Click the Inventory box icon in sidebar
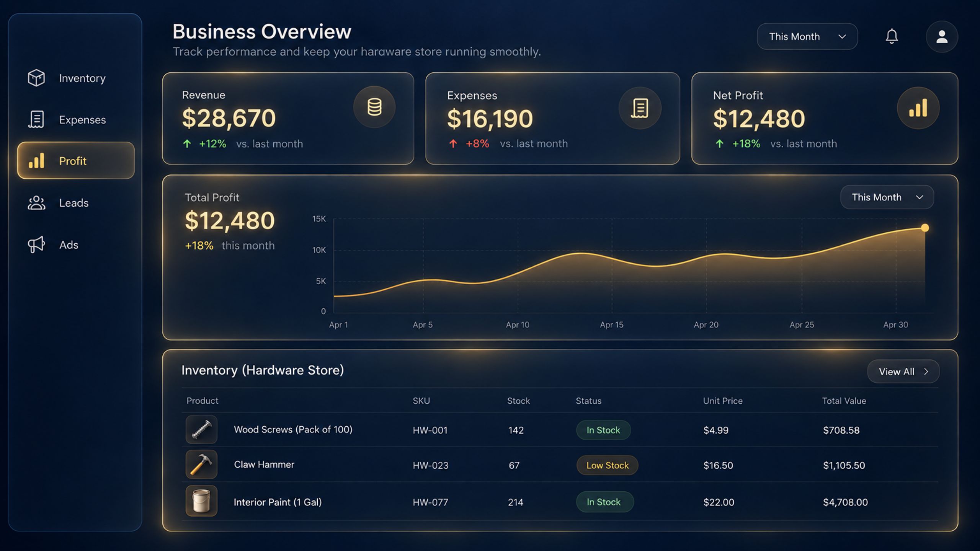The image size is (980, 551). [36, 78]
